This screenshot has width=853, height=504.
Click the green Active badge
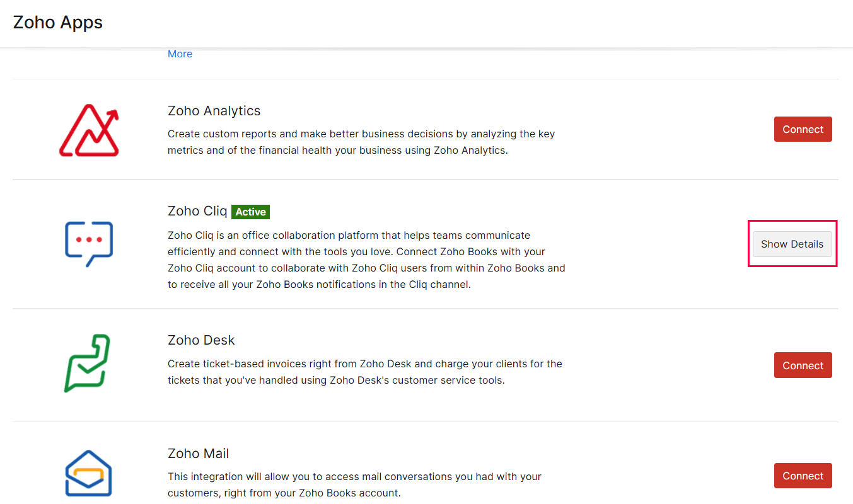[x=250, y=212]
